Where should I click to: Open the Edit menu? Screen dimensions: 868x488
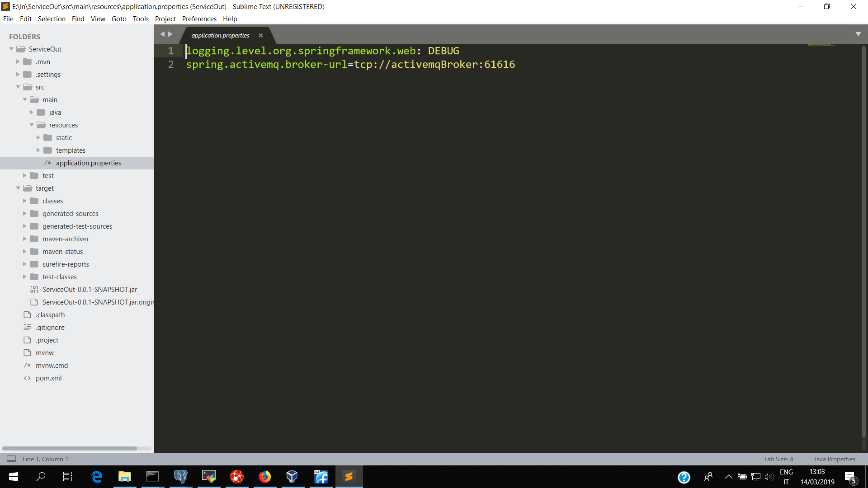coord(26,19)
